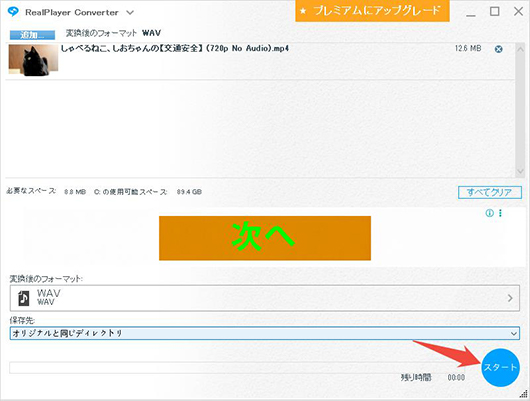Click the WAV audio file icon

tap(23, 298)
